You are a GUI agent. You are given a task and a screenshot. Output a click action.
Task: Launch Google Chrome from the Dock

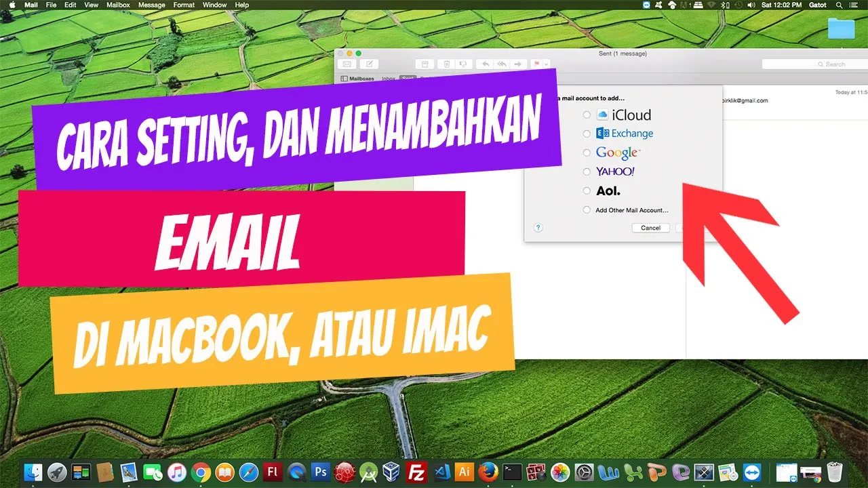click(201, 472)
